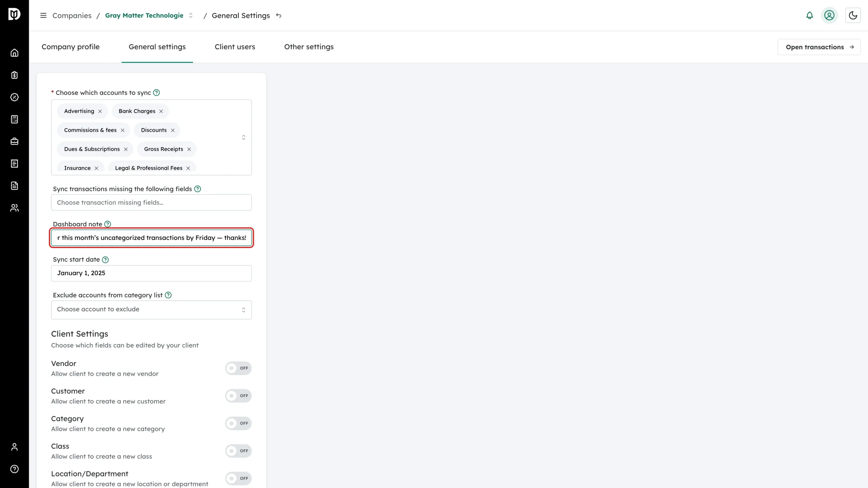Switch to the Client users tab
This screenshot has height=488, width=868.
point(235,47)
